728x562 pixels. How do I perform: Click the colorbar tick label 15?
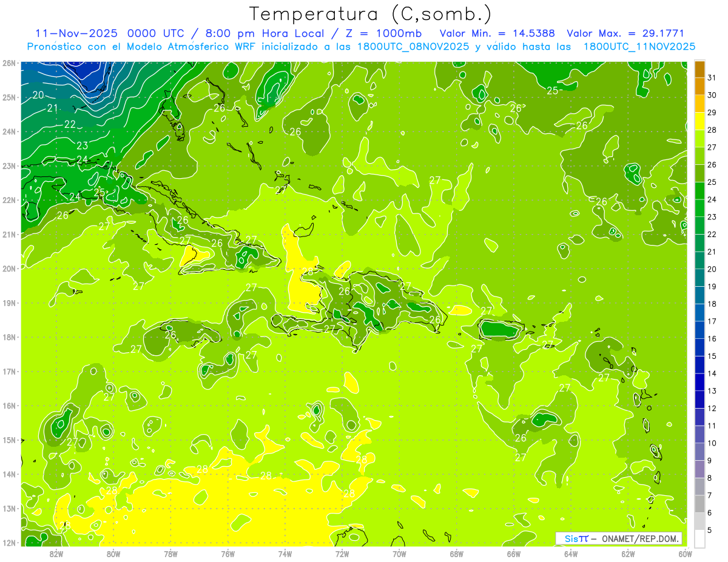point(712,356)
